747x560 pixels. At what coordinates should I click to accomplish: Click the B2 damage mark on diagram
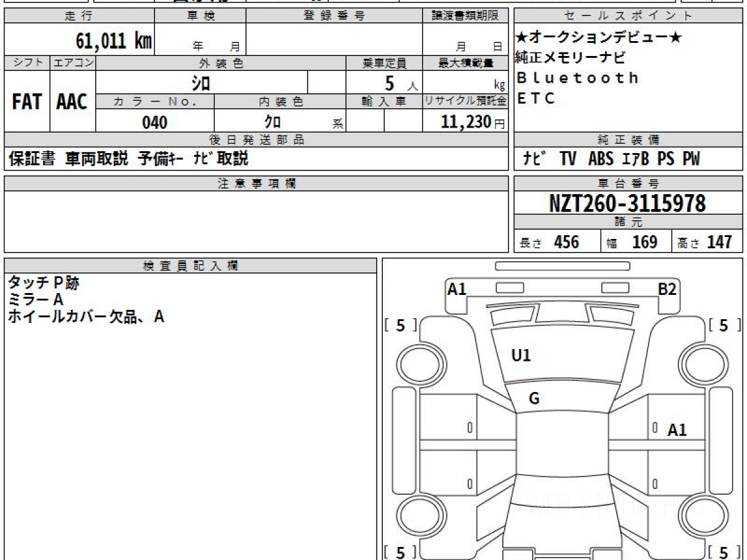pyautogui.click(x=668, y=289)
